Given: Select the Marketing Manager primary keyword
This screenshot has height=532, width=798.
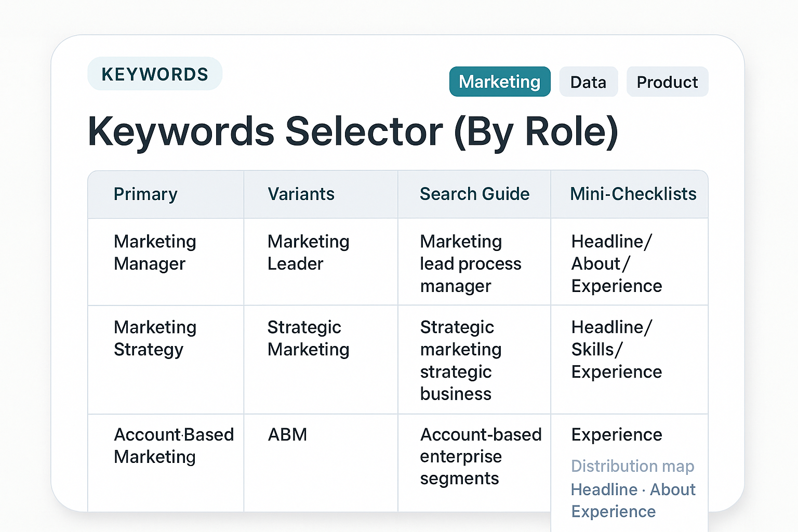Looking at the screenshot, I should click(155, 252).
